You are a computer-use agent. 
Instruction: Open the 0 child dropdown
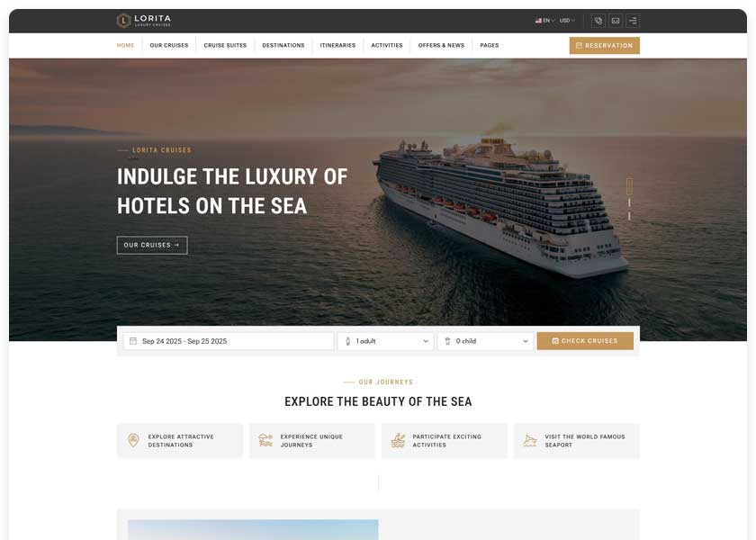tap(485, 341)
